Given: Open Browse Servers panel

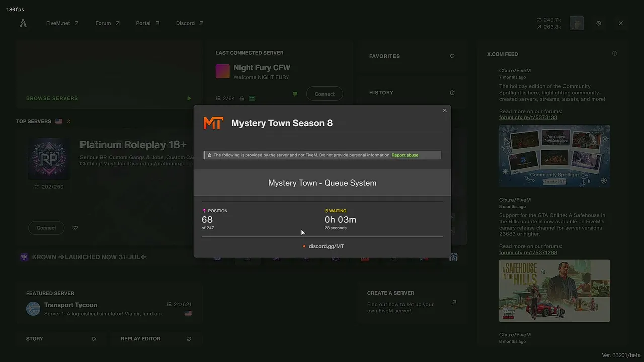Looking at the screenshot, I should coord(109,73).
